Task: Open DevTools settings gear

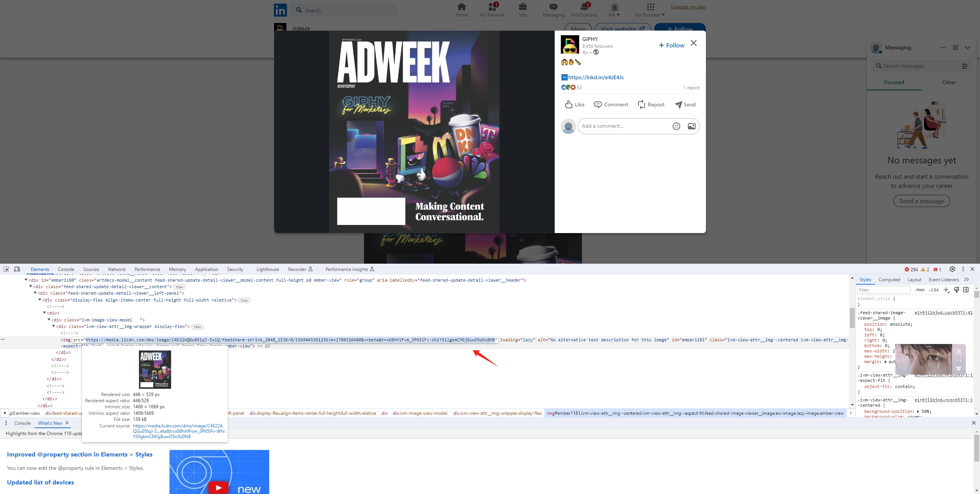Action: [952, 269]
